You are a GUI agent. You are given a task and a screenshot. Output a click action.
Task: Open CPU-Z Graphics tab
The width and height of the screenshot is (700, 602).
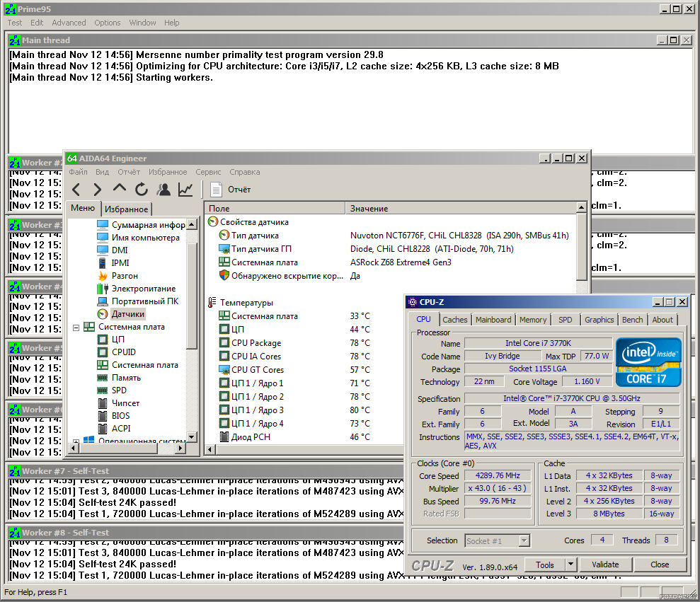[599, 320]
